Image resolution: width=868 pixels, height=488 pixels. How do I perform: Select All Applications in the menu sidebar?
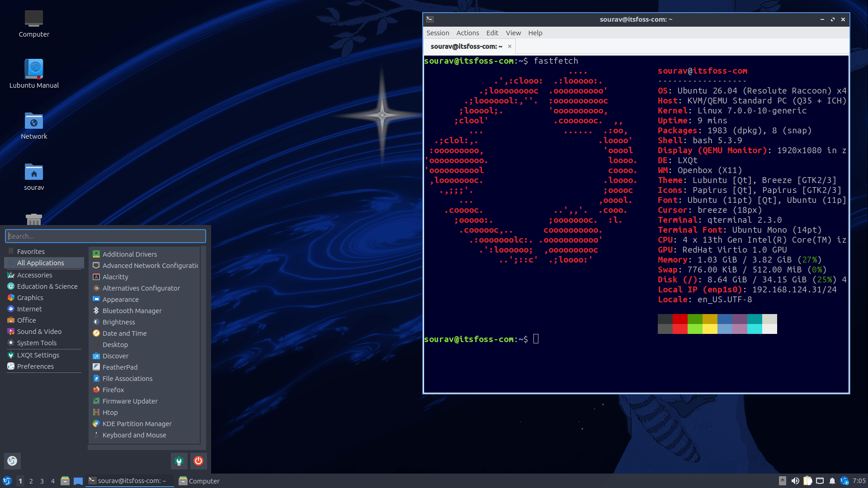tap(40, 263)
